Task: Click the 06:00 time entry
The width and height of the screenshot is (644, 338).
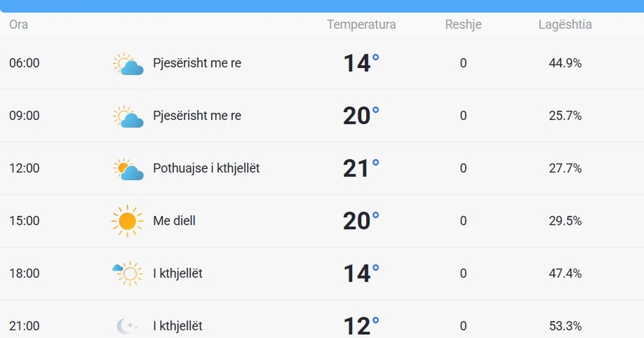Action: (25, 63)
